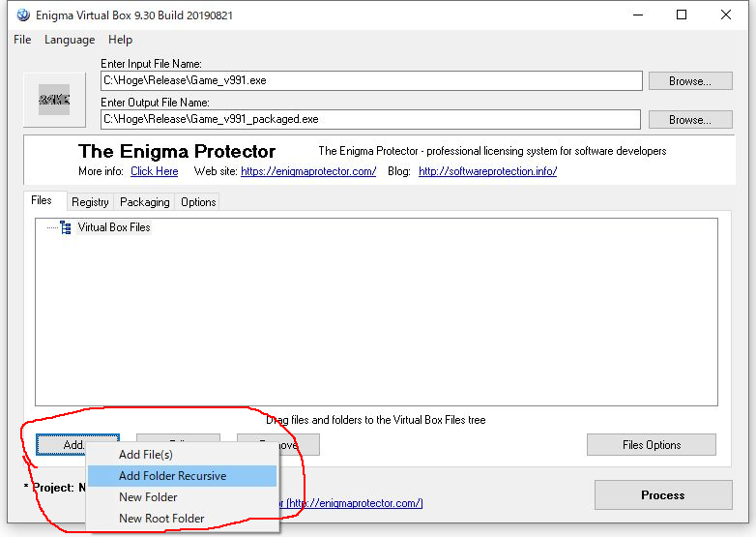Minimize the Enigma Virtual Box window

[638, 15]
